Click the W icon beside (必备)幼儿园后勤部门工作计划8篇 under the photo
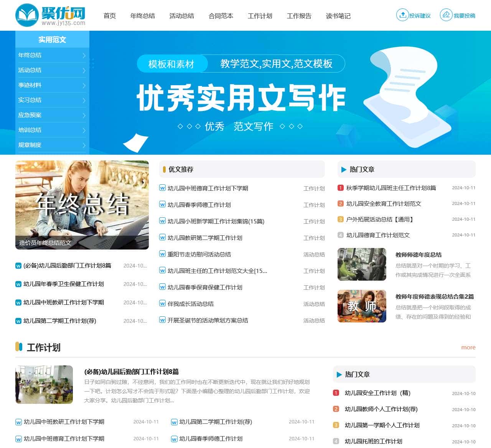 [18, 266]
